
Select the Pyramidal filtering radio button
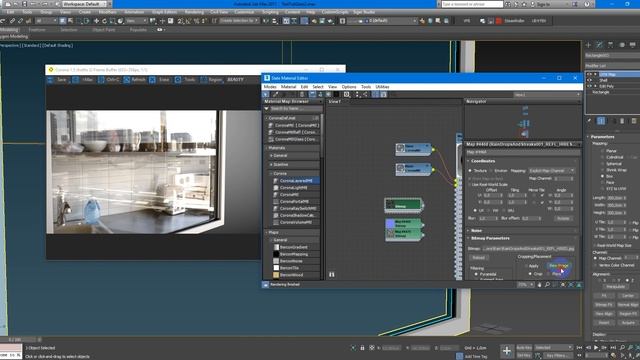coord(476,274)
